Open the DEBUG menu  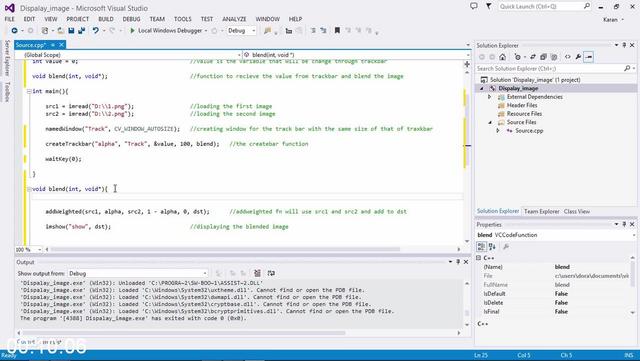[131, 19]
